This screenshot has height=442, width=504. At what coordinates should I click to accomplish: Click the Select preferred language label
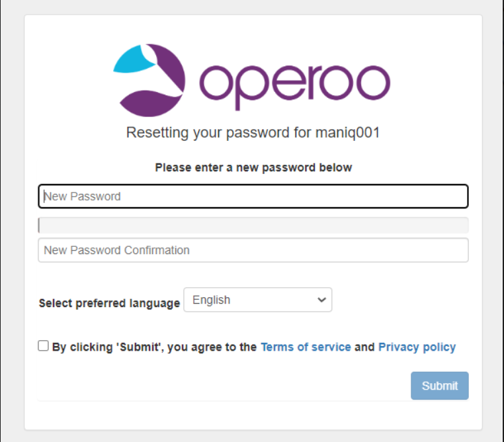[109, 303]
